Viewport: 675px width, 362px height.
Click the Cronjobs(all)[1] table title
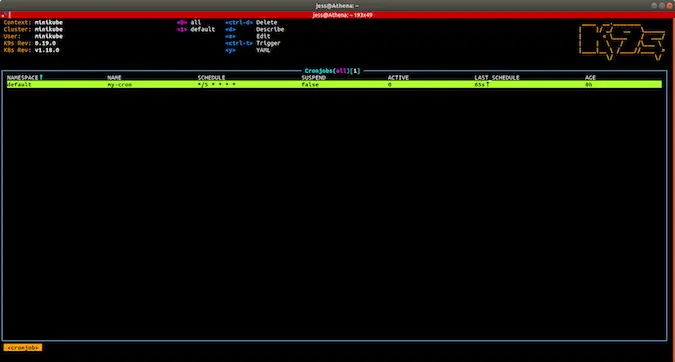coord(332,71)
